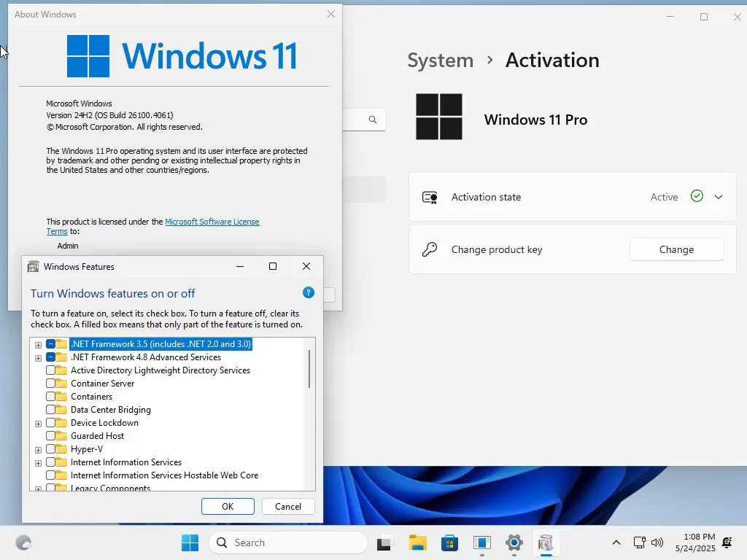Expand the Activation state section chevron
Image resolution: width=747 pixels, height=560 pixels.
point(719,197)
